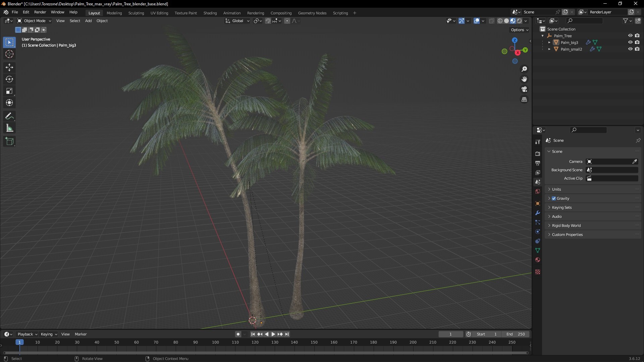Switch to the Geometry Nodes workspace tab
The image size is (644, 362).
click(312, 13)
